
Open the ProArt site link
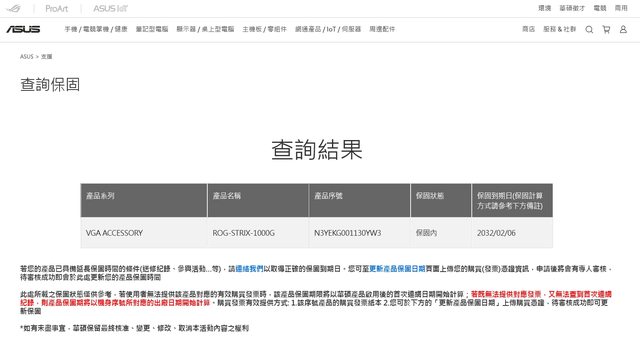pyautogui.click(x=56, y=9)
